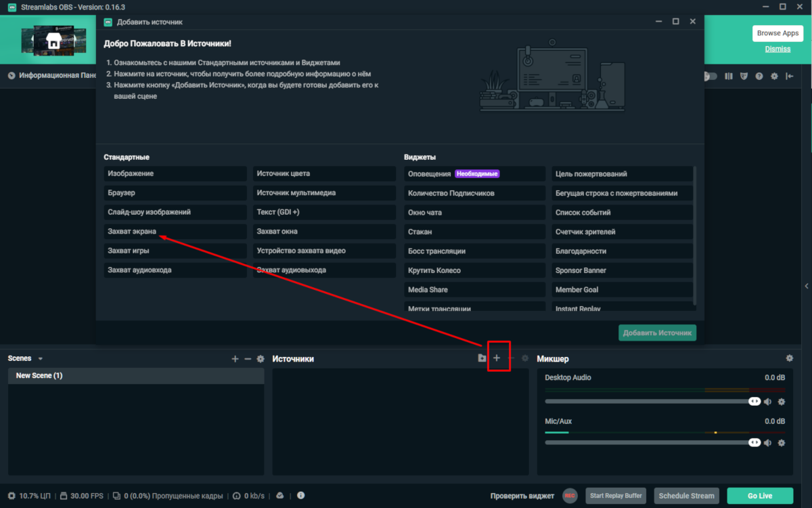This screenshot has width=812, height=508.
Task: Open the help question mark icon
Action: [759, 76]
